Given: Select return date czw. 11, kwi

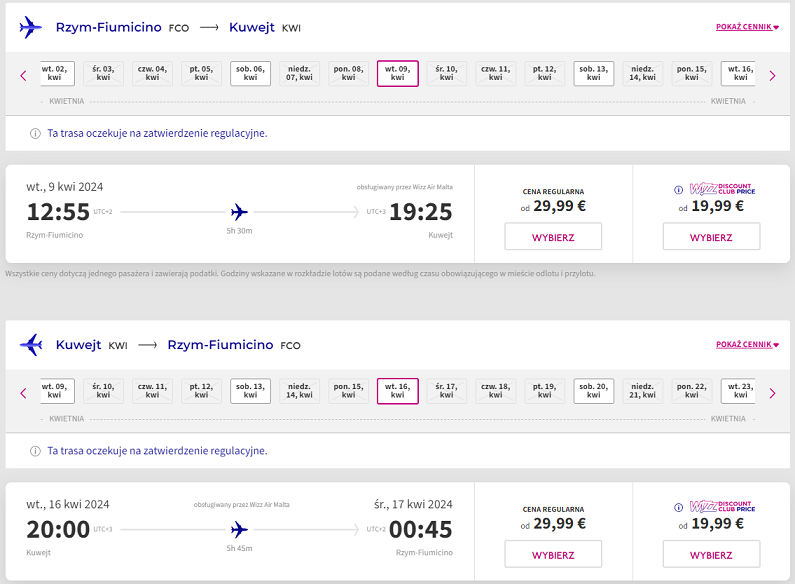Looking at the screenshot, I should click(153, 391).
